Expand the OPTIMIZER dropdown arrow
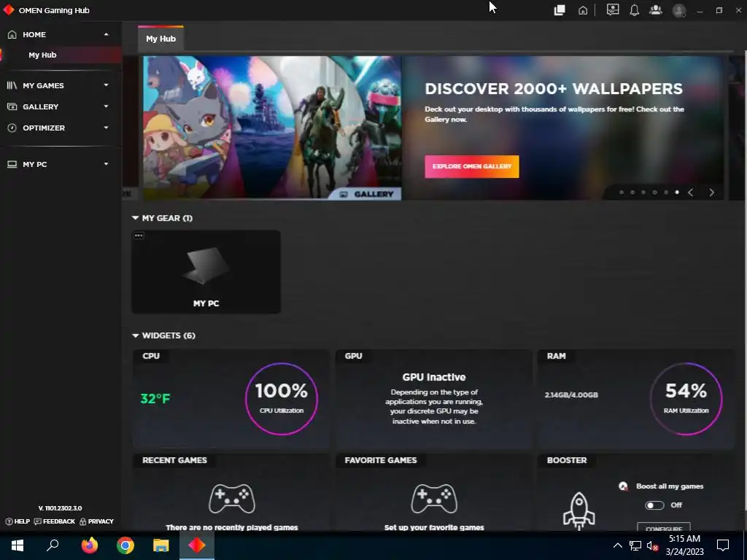This screenshot has width=747, height=560. coord(106,128)
